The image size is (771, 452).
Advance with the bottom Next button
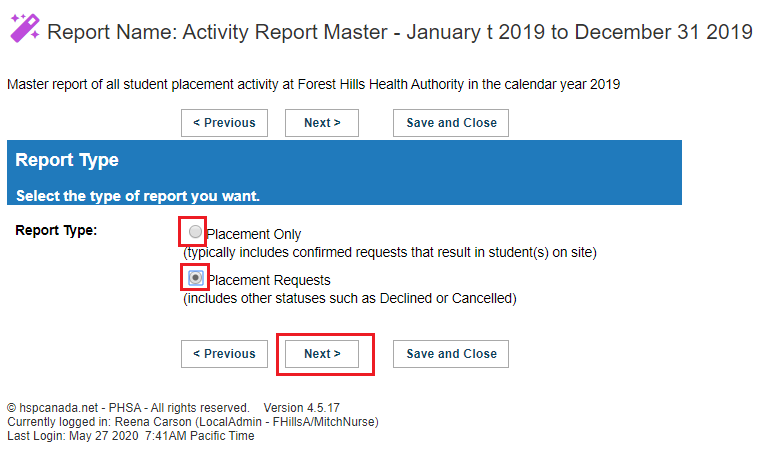[x=322, y=354]
